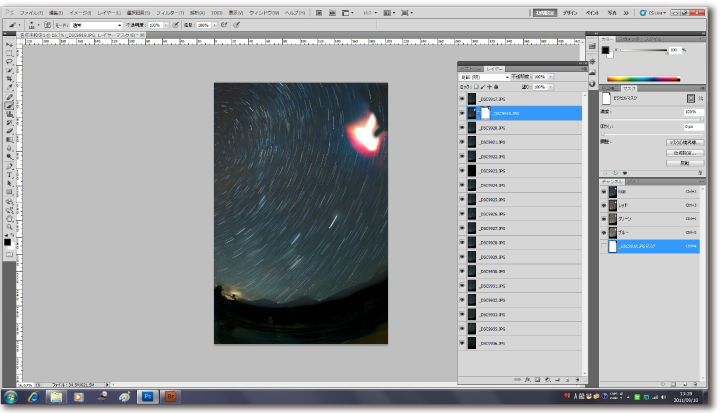This screenshot has height=413, width=720.
Task: Select the Move tool in toolbox
Action: click(x=10, y=46)
